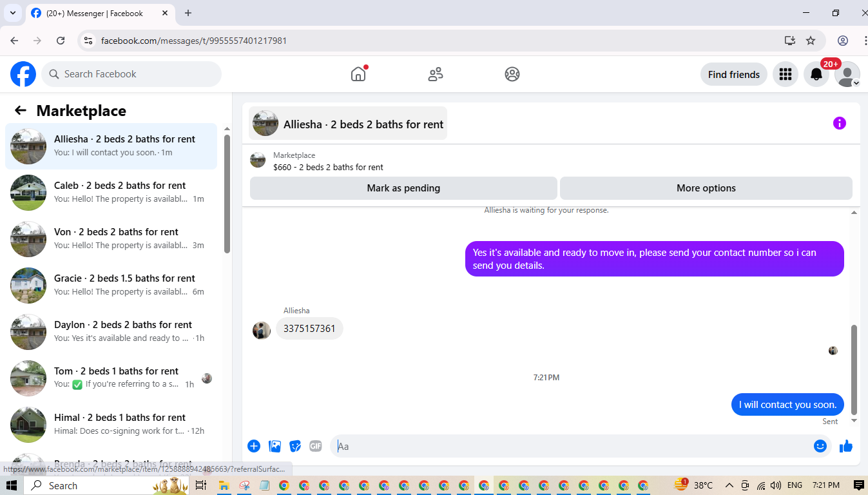Click the 'I will contact you soon.' bubble
868x495 pixels.
coord(787,405)
